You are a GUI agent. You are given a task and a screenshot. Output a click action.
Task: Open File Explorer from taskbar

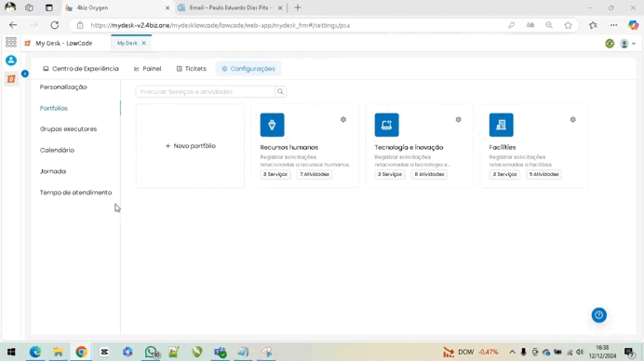[x=58, y=352]
